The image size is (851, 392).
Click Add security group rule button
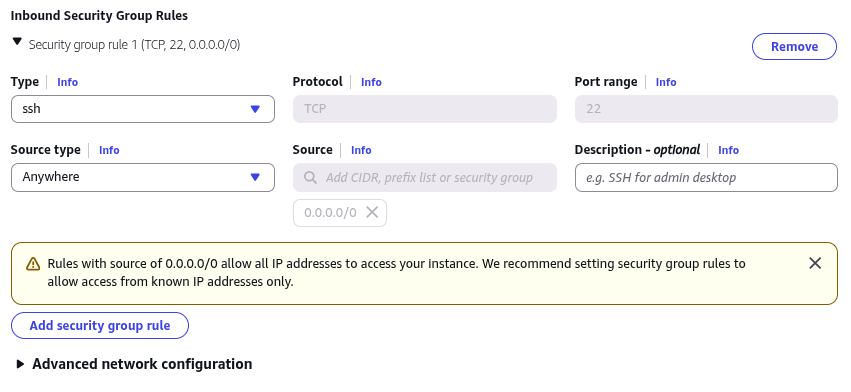(100, 326)
